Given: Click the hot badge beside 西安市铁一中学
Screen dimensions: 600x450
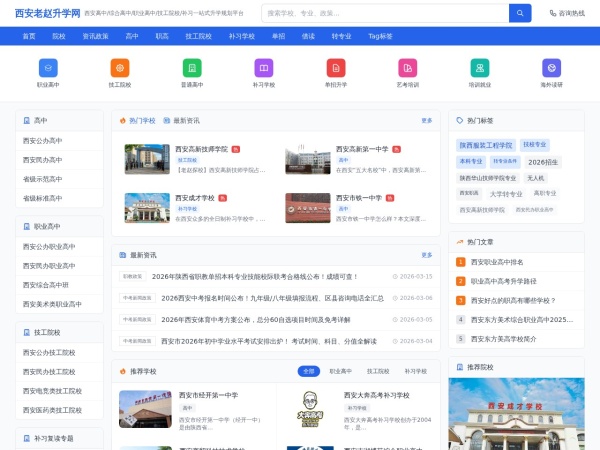Looking at the screenshot, I should [390, 198].
